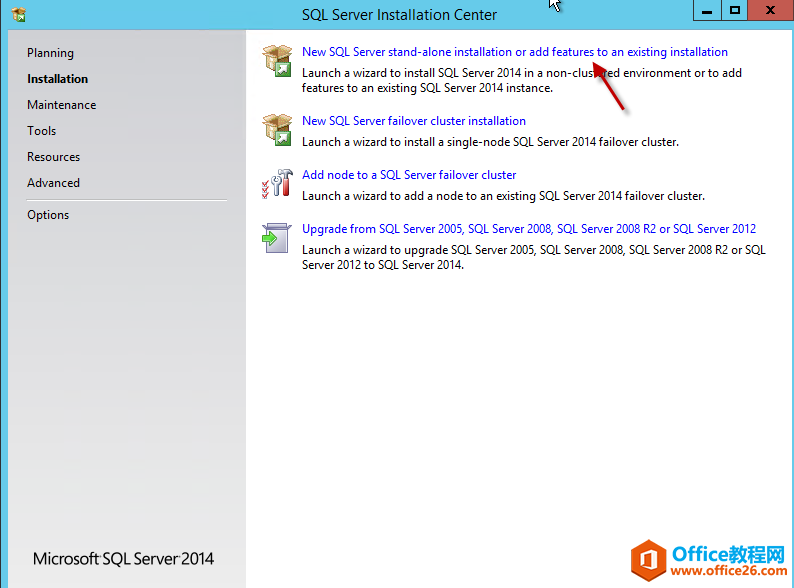Start Upgrade from SQL Server 2005 link
The height and width of the screenshot is (588, 794).
pos(529,229)
